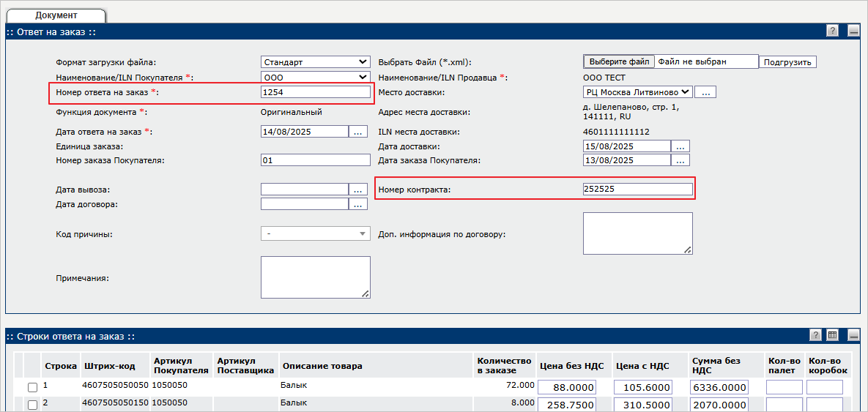Image resolution: width=868 pixels, height=412 pixels.
Task: Click the Выберите файл button
Action: pyautogui.click(x=620, y=62)
